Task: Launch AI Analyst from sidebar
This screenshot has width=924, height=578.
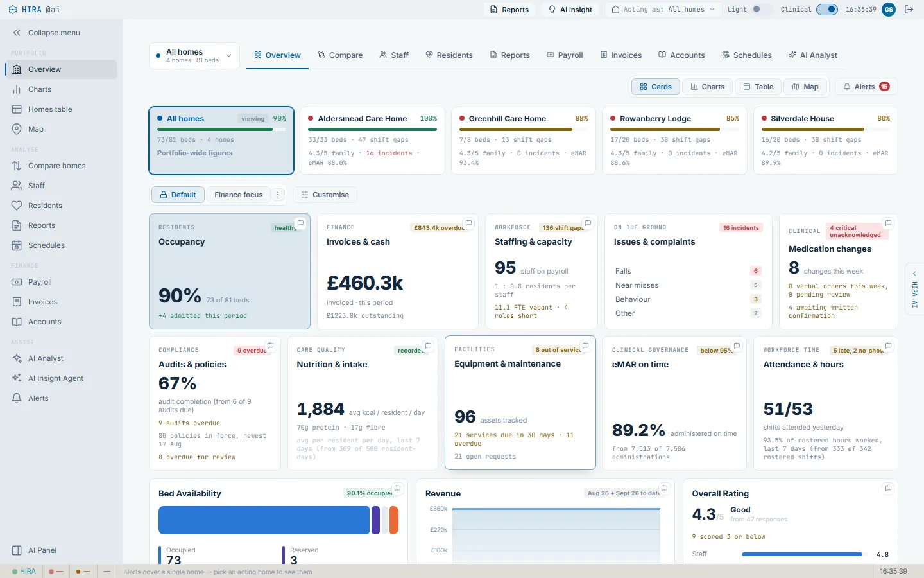Action: [x=61, y=358]
